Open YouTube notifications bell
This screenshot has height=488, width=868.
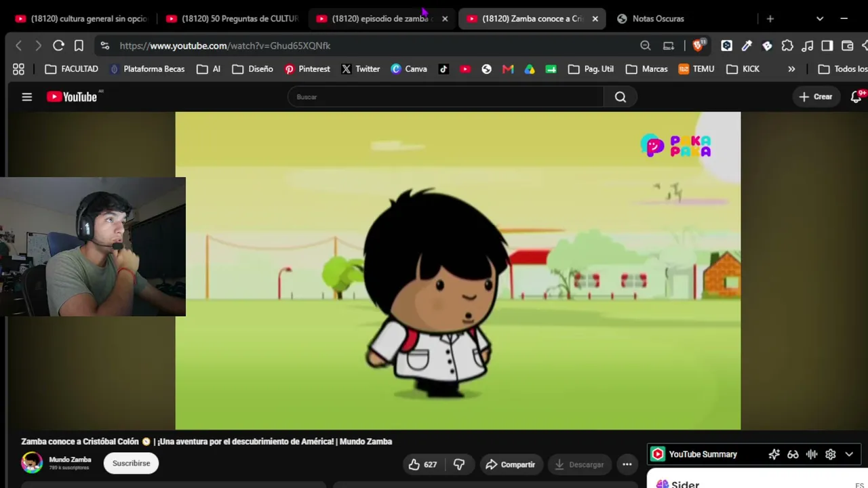click(x=856, y=97)
